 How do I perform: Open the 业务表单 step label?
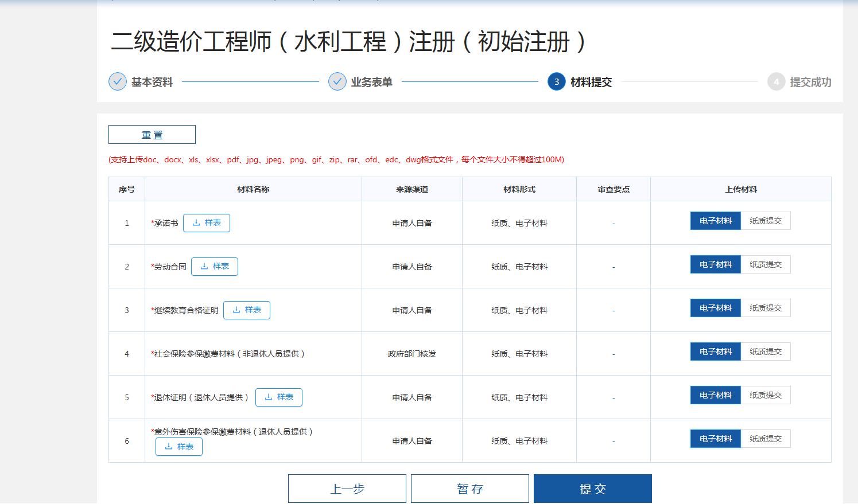tap(372, 83)
